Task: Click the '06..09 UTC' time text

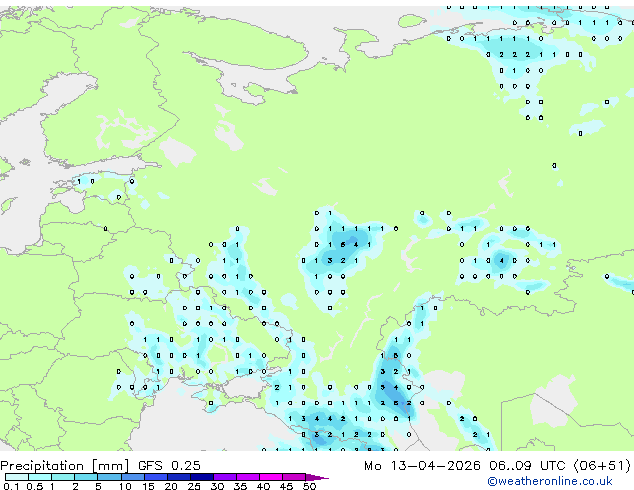Action: (527, 466)
